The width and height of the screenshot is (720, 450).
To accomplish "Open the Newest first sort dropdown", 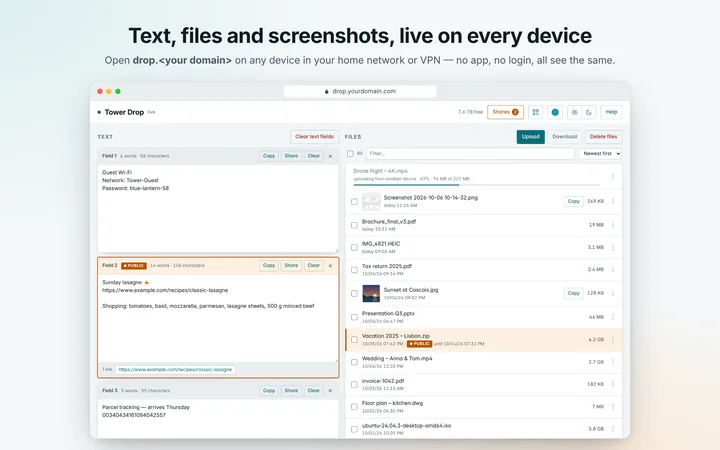I will coord(600,154).
